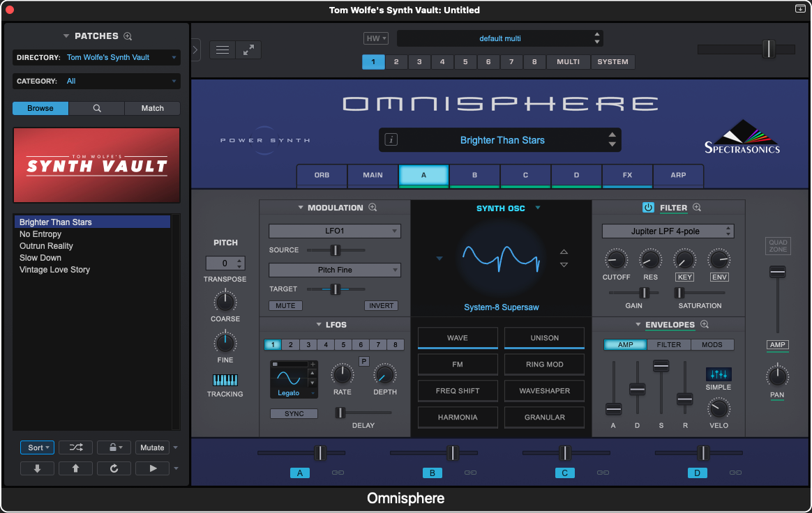
Task: Open the Synth Osc mode dropdown arrow
Action: click(x=538, y=208)
